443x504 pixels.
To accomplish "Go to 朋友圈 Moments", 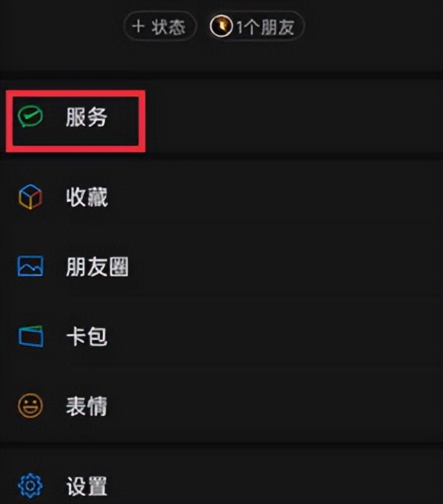I will click(x=221, y=266).
